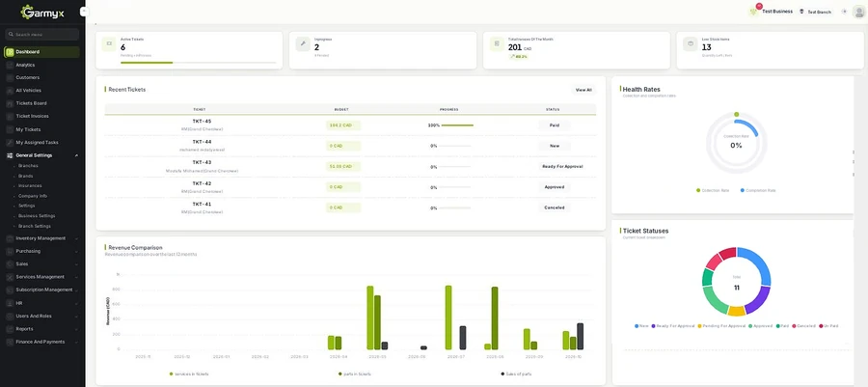Click the Dashboard icon in sidebar
Image resolution: width=868 pixels, height=387 pixels.
(x=10, y=52)
